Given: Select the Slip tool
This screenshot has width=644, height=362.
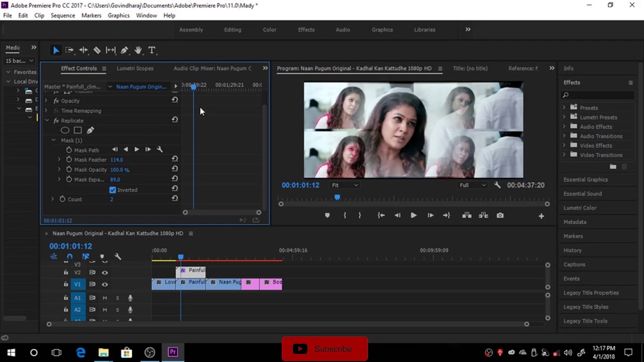Looking at the screenshot, I should pyautogui.click(x=111, y=50).
